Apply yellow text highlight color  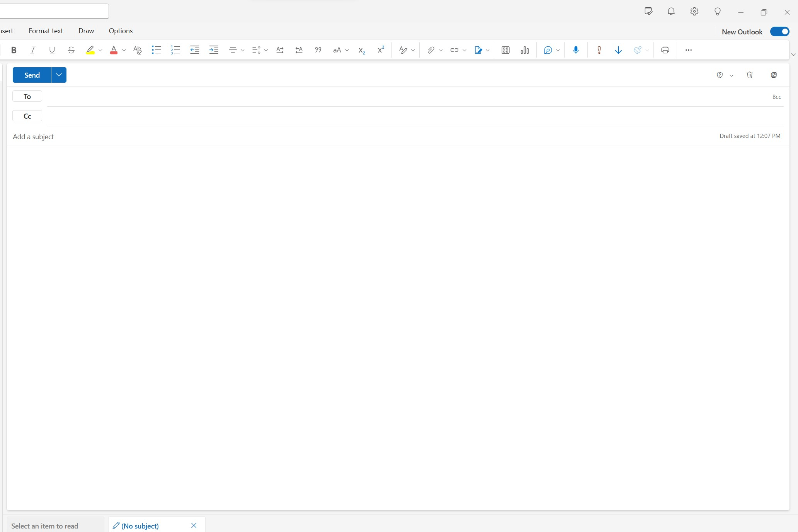coord(90,50)
